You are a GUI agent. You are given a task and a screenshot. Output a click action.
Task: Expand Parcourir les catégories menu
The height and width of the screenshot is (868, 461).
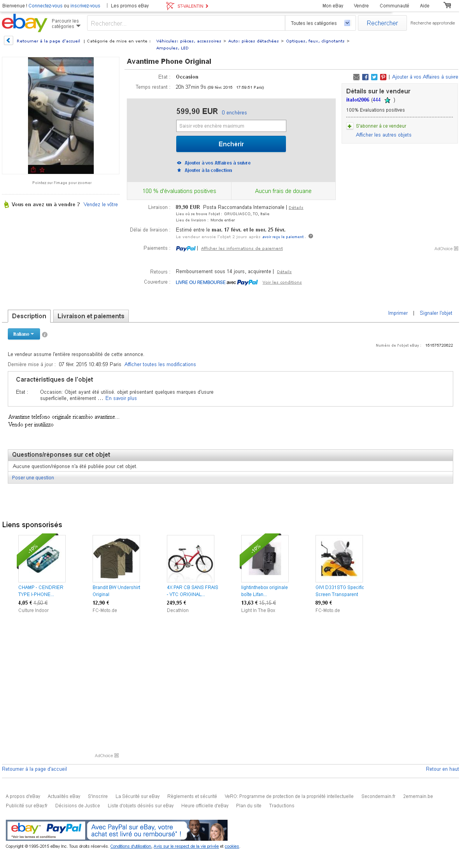(66, 24)
